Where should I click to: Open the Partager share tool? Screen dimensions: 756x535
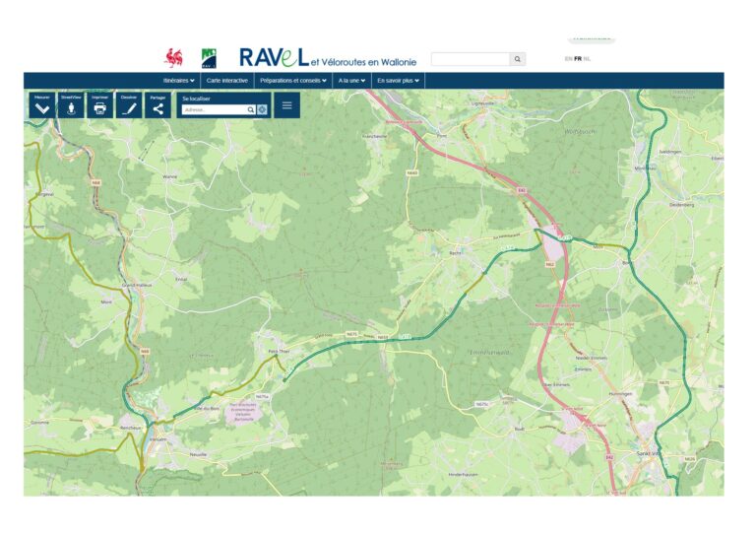pyautogui.click(x=157, y=105)
